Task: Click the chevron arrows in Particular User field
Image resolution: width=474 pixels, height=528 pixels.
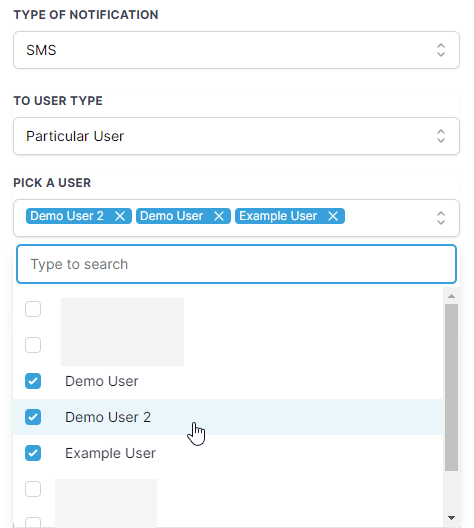Action: coord(441,136)
